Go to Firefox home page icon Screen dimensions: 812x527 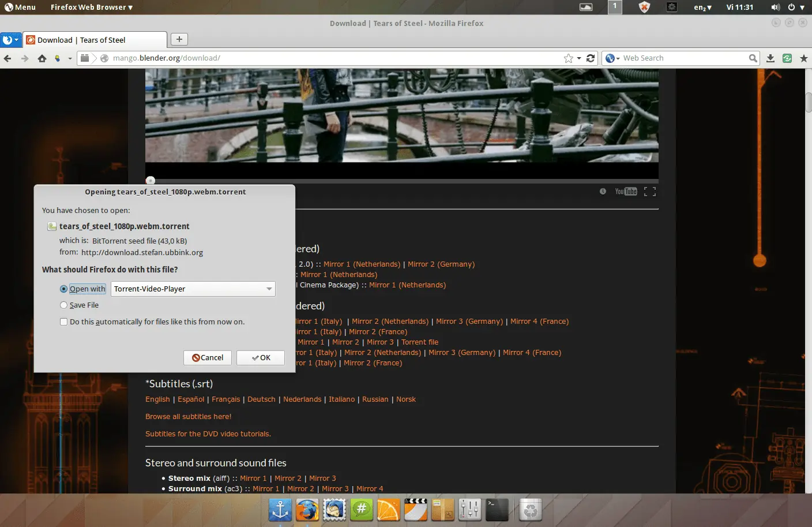pos(42,58)
